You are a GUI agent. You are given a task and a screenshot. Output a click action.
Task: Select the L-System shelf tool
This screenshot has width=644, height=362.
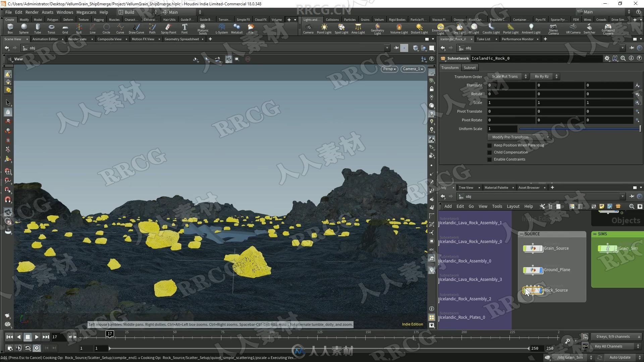221,28
